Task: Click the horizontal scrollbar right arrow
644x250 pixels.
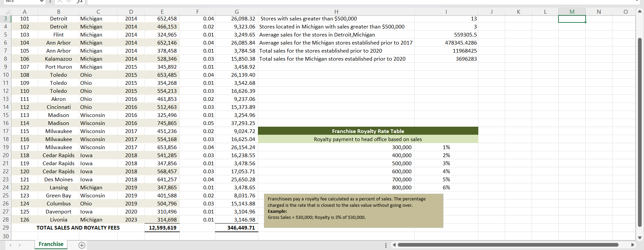Action: point(633,245)
